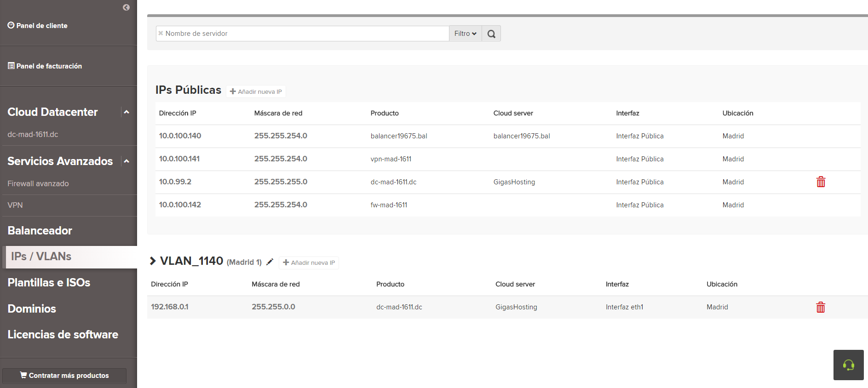Delete the 10.0.99.2 public IP with the trash icon
This screenshot has height=388, width=868.
[821, 182]
